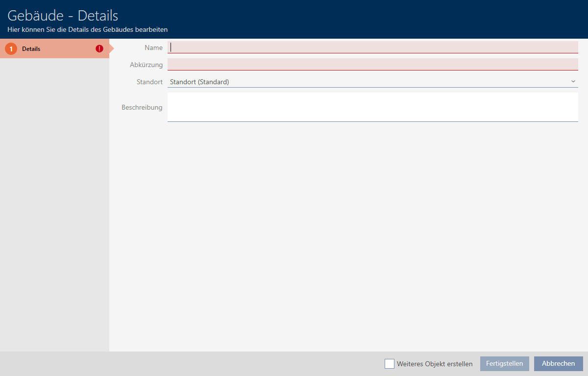Click the red error exclamation icon
Viewport: 588px width, 376px height.
pos(99,49)
